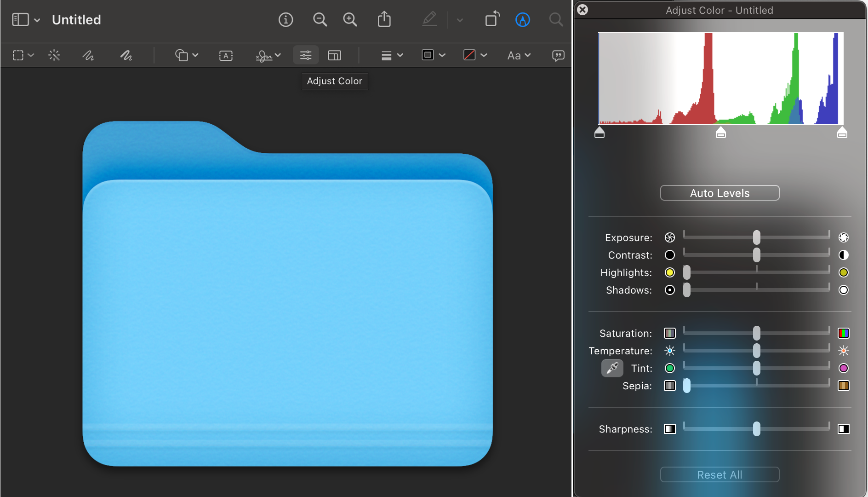The image size is (868, 497).
Task: Zoom in on the image
Action: coord(350,20)
